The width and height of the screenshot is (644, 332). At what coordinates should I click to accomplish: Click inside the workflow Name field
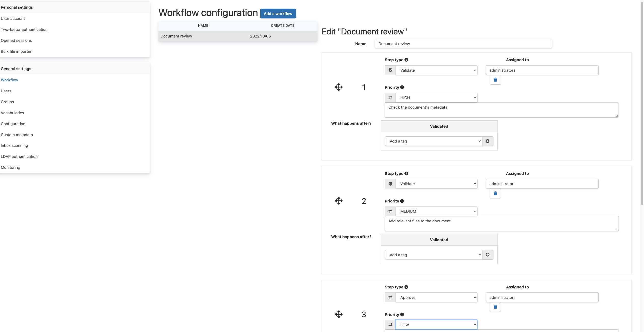pyautogui.click(x=463, y=44)
